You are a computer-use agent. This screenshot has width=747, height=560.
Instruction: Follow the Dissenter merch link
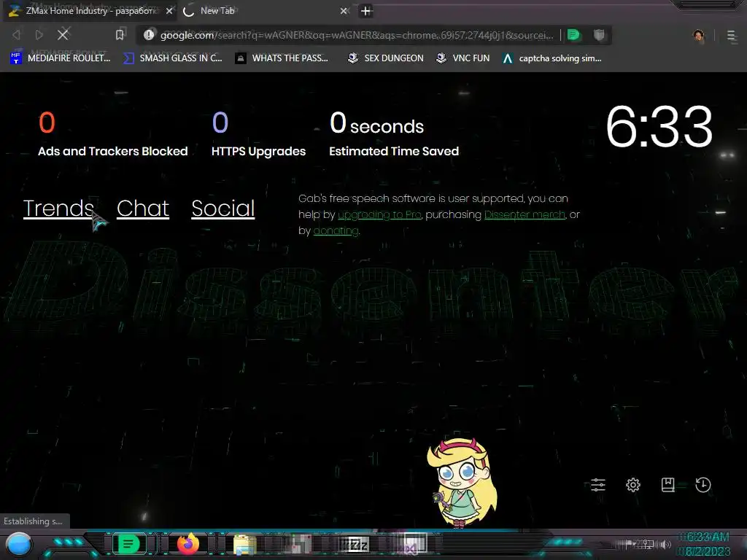click(525, 215)
